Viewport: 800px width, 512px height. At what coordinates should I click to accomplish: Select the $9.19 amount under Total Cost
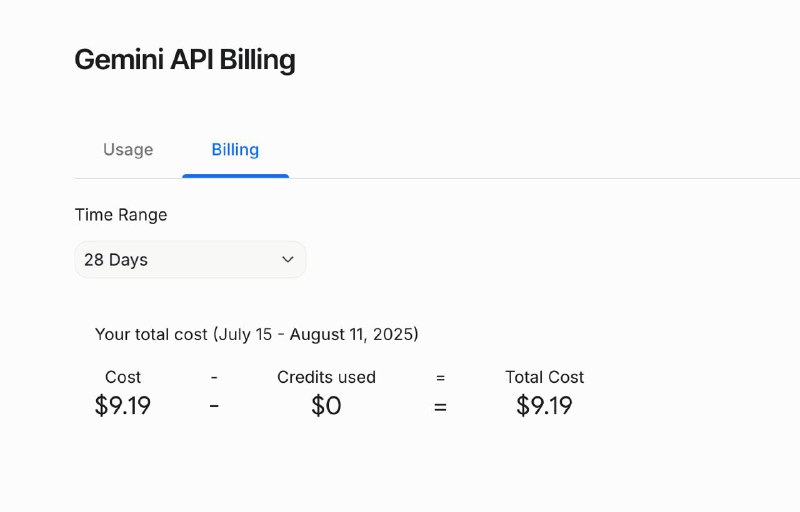coord(544,406)
